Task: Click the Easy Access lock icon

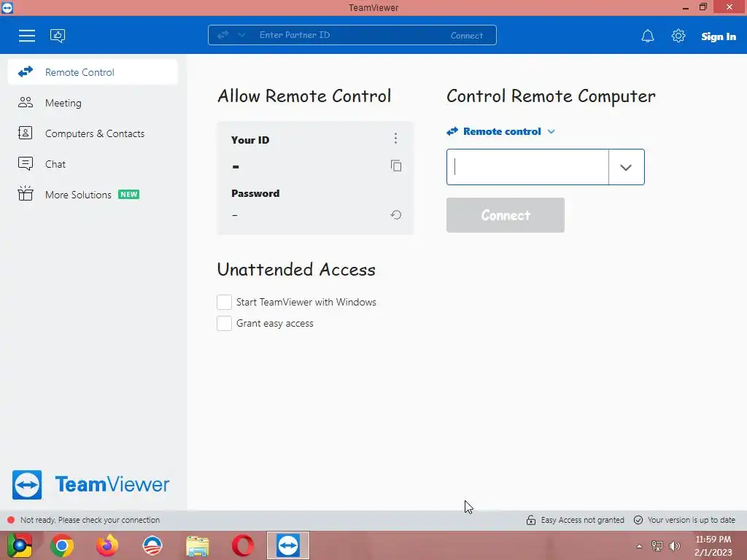Action: tap(531, 520)
